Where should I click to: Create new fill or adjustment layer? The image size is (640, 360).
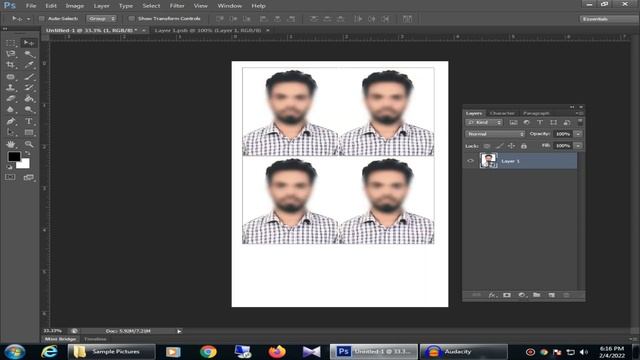pos(522,295)
